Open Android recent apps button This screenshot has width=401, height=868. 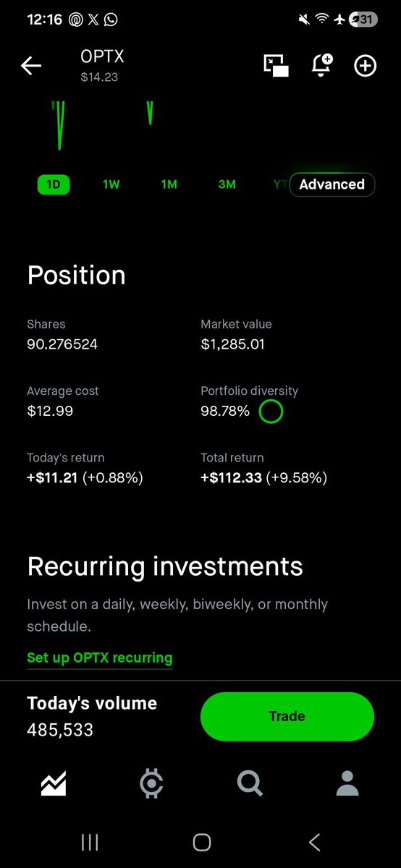click(90, 842)
